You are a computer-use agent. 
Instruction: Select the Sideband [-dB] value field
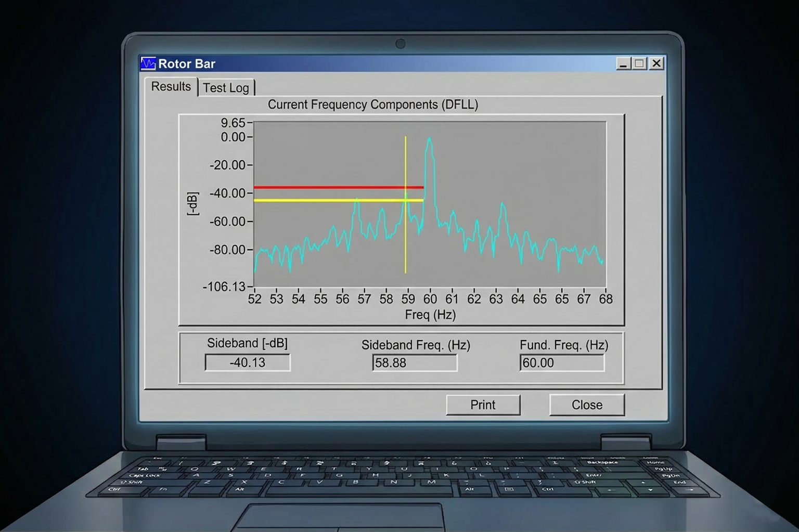point(248,362)
